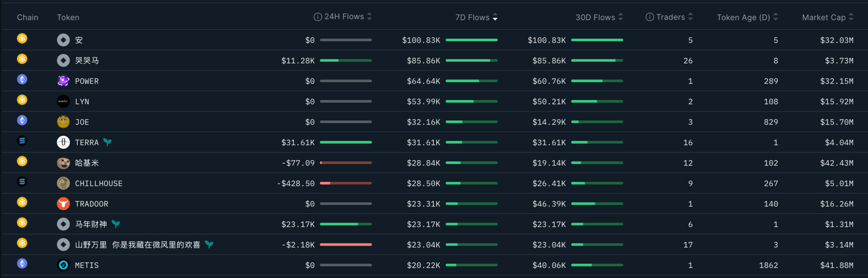Click the 1862 token age value
868x278 pixels.
(x=769, y=265)
